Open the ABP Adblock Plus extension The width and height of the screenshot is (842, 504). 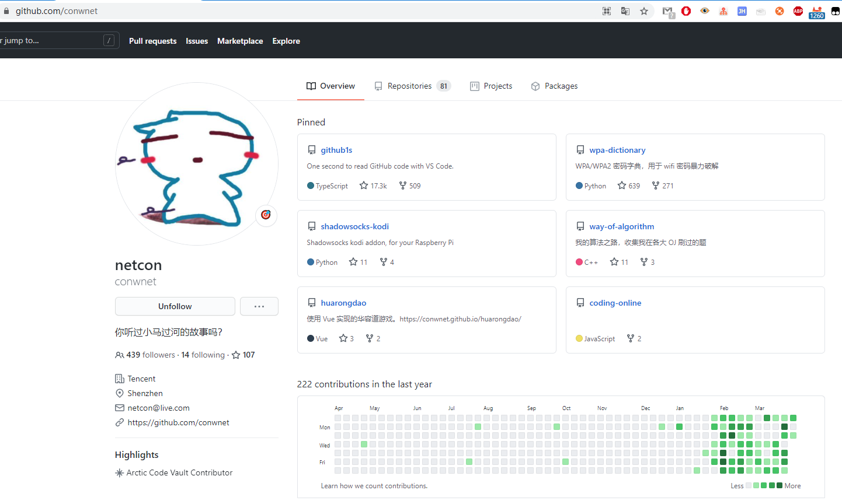click(x=798, y=11)
